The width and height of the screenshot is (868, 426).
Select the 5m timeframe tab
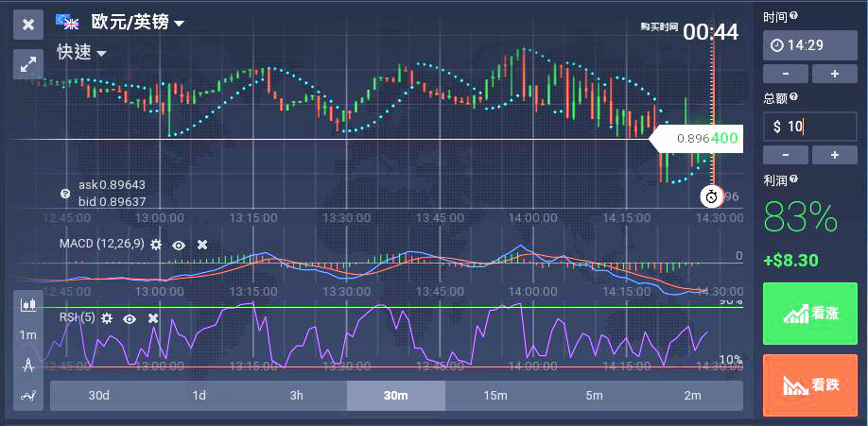pos(594,396)
